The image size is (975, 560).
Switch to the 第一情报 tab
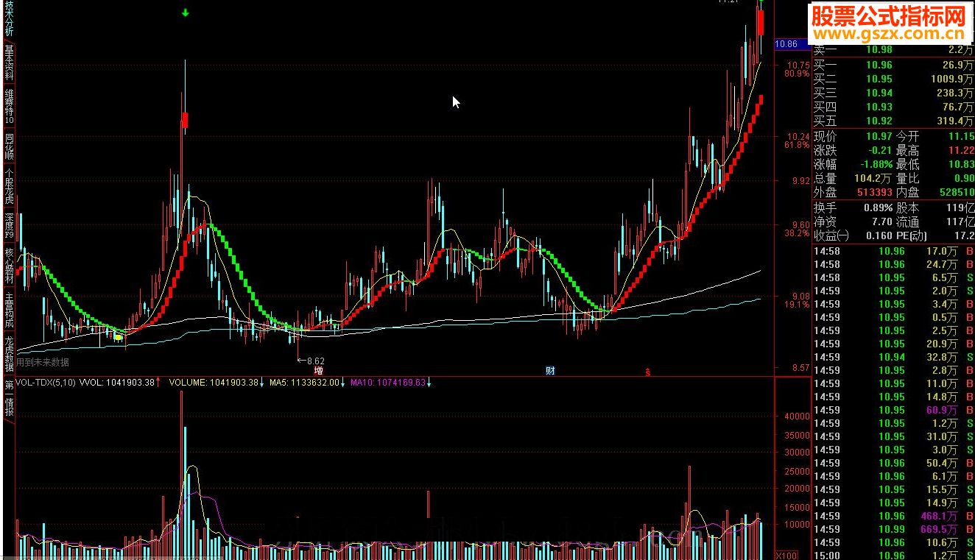pyautogui.click(x=9, y=399)
